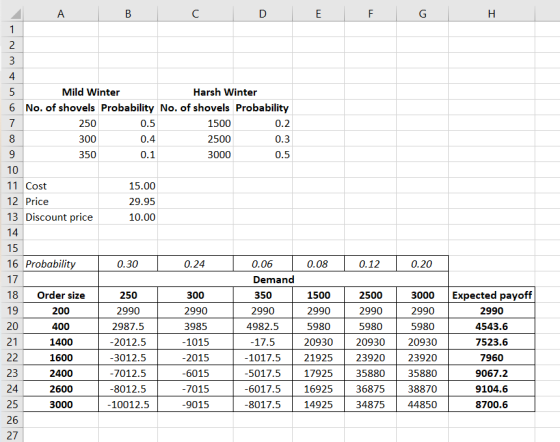The width and height of the screenshot is (560, 442).
Task: Select joint probability 0.20
Action: 422,264
